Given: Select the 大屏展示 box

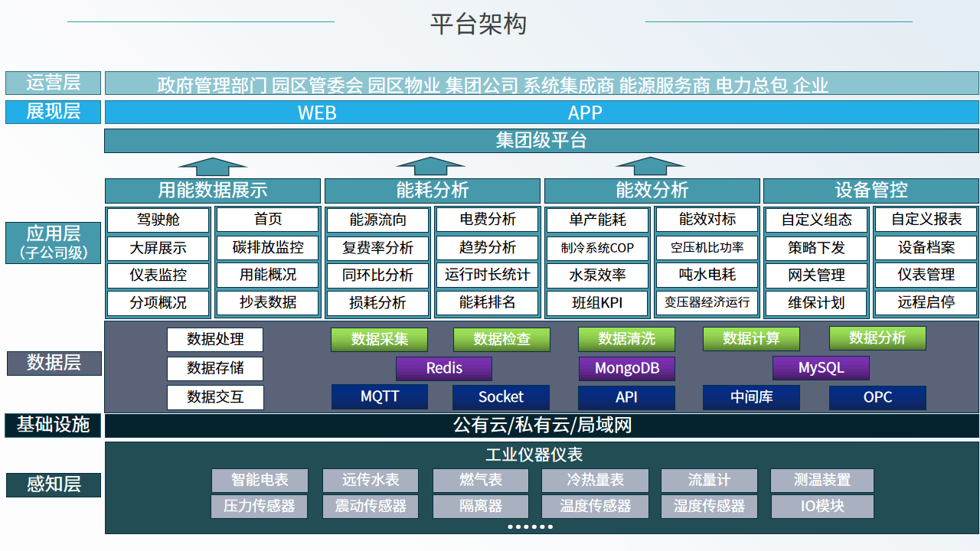Looking at the screenshot, I should pyautogui.click(x=158, y=248).
